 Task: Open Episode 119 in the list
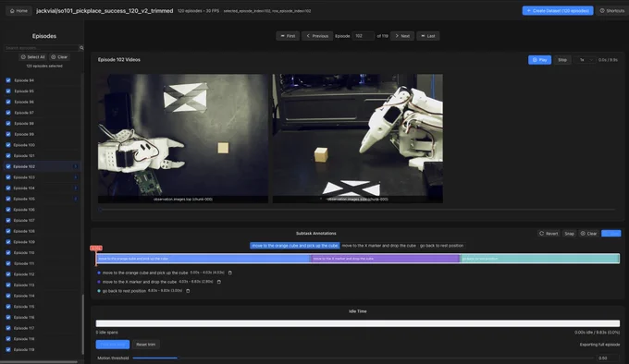[42, 349]
